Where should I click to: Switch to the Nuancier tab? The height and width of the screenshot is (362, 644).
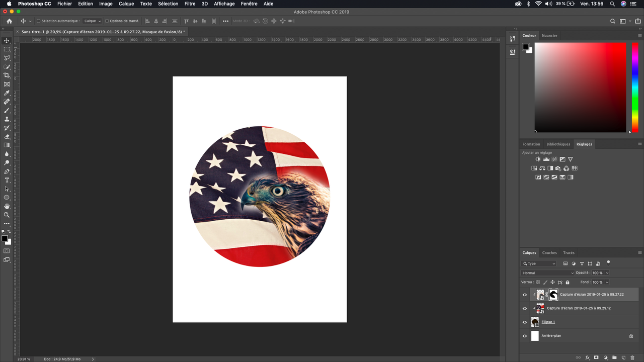(x=549, y=36)
